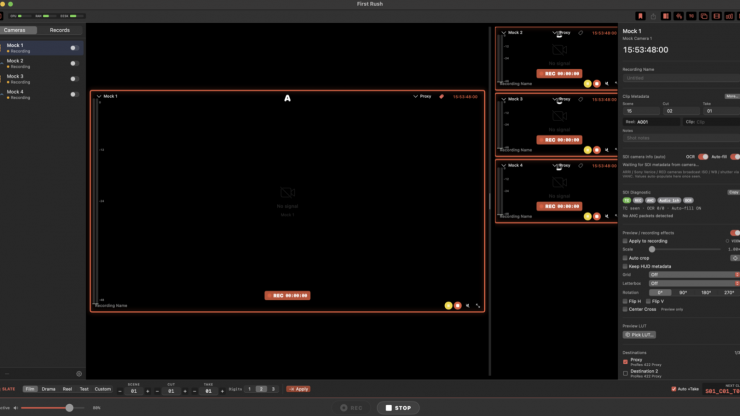Open Proxy dropdown in Mock 2 tile

click(x=562, y=33)
